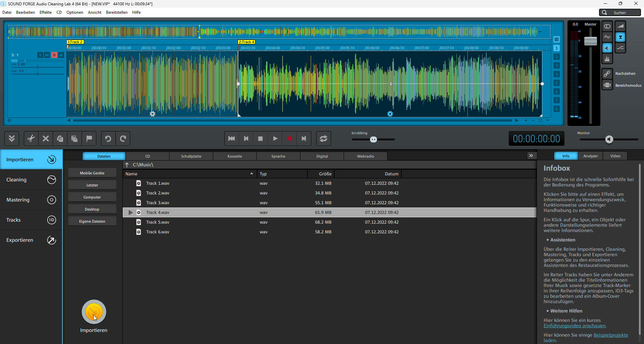Click the round orange Importieren button

pos(94,312)
